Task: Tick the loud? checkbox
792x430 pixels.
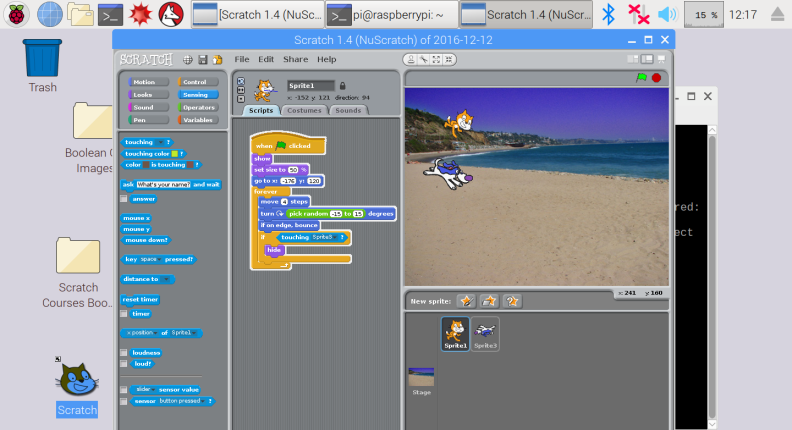Action: click(124, 364)
